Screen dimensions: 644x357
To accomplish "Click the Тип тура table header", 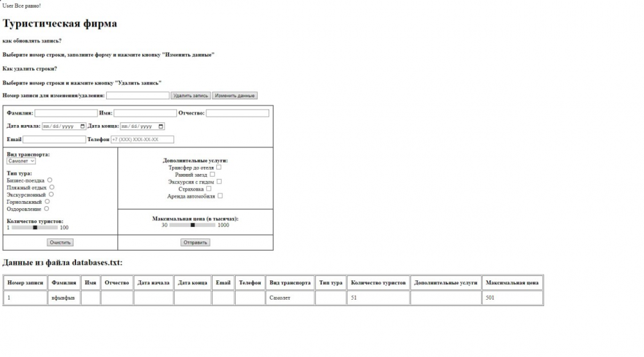I will 330,283.
